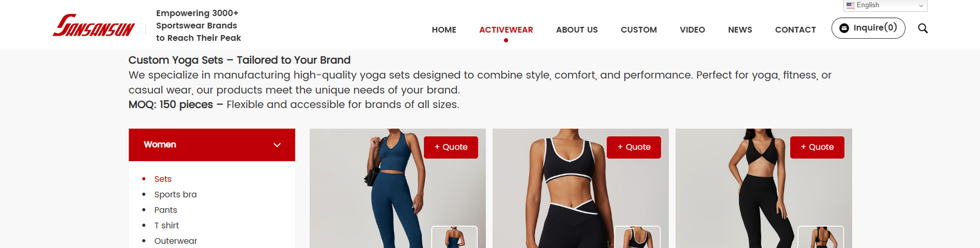
Task: Open the CONTACT page
Action: [795, 30]
